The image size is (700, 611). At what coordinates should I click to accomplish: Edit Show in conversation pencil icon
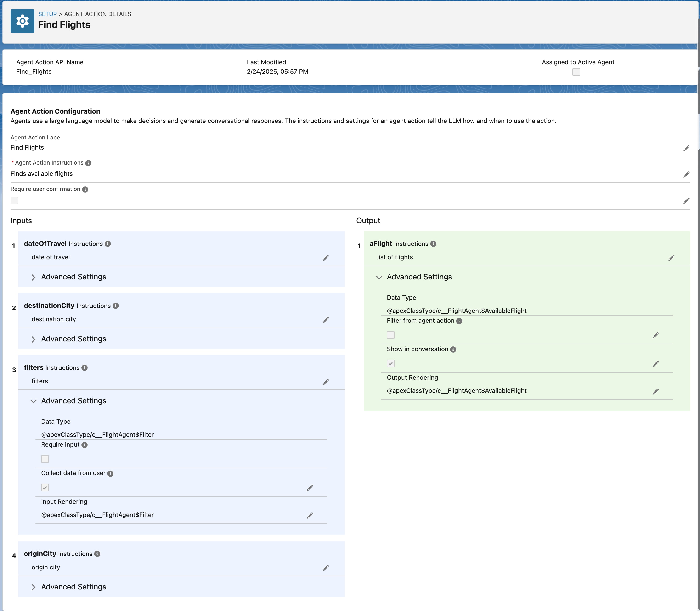(655, 364)
